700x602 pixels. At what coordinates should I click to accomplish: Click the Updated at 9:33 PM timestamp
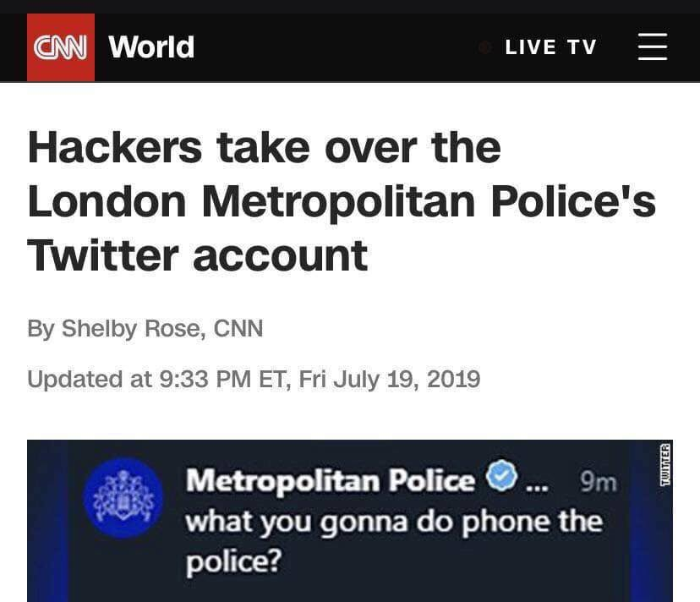click(254, 379)
